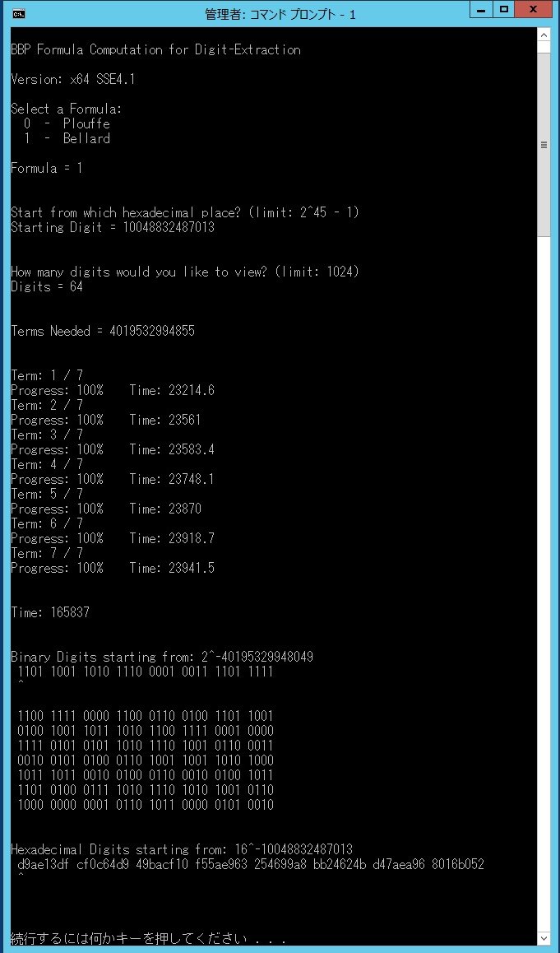This screenshot has width=560, height=953.
Task: Click the vertical scrollbar thumb
Action: click(x=544, y=145)
